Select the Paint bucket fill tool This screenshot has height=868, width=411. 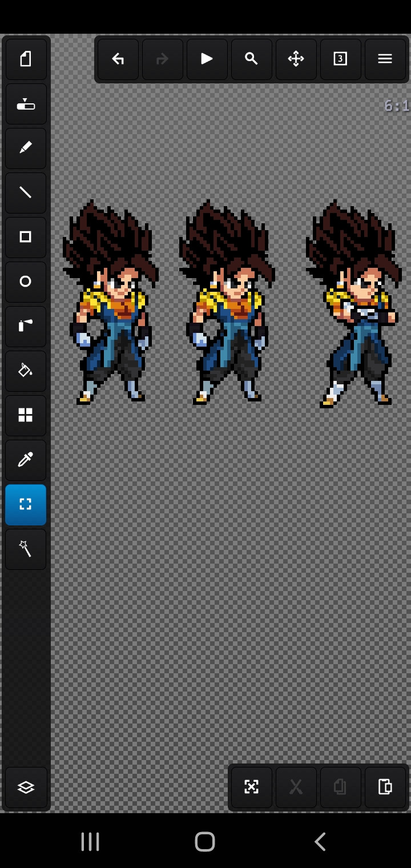(26, 371)
